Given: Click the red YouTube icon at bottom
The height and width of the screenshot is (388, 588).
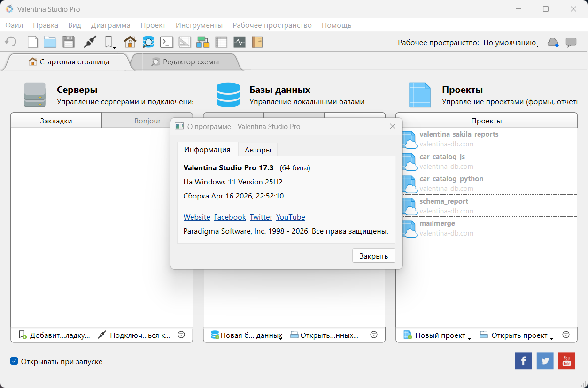Looking at the screenshot, I should (x=566, y=361).
